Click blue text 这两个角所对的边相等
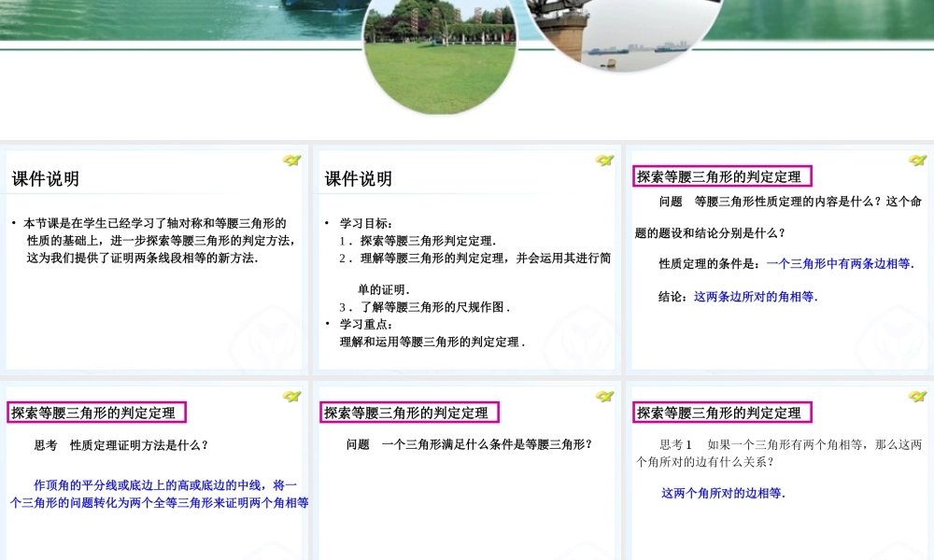 [723, 494]
